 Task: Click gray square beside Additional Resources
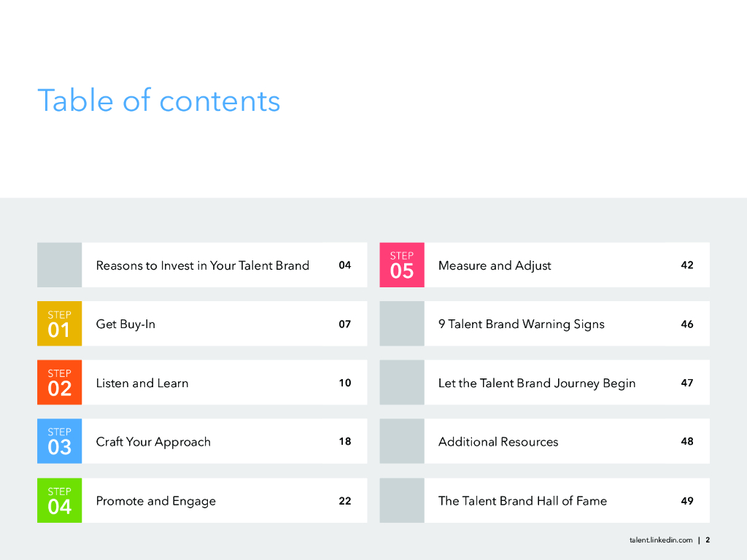402,441
